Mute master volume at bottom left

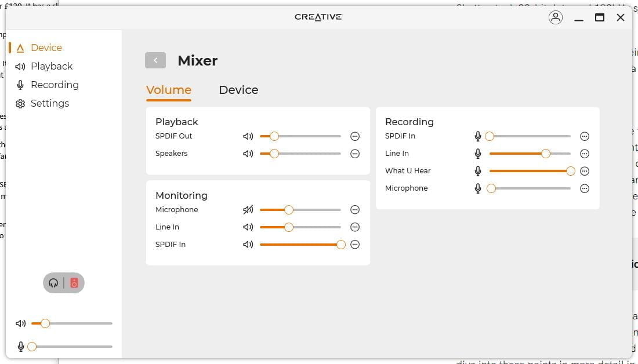click(x=21, y=323)
